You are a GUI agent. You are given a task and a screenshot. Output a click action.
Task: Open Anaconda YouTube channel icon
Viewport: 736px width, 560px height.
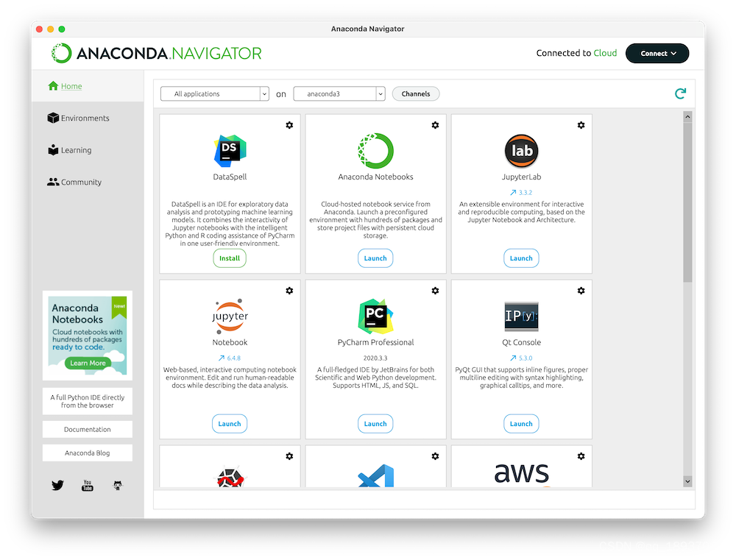(88, 486)
